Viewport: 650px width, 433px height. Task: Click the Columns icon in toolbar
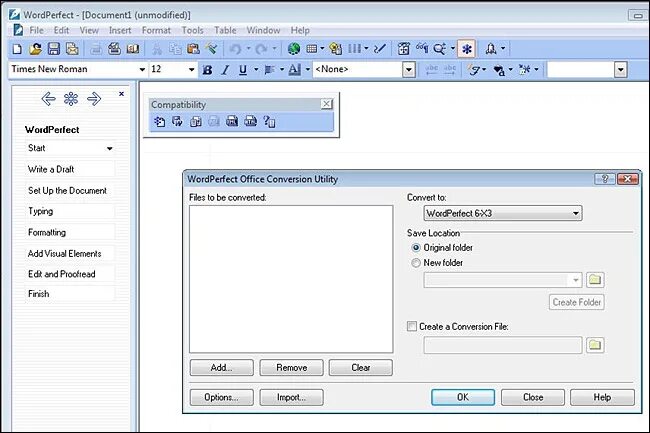(x=354, y=49)
